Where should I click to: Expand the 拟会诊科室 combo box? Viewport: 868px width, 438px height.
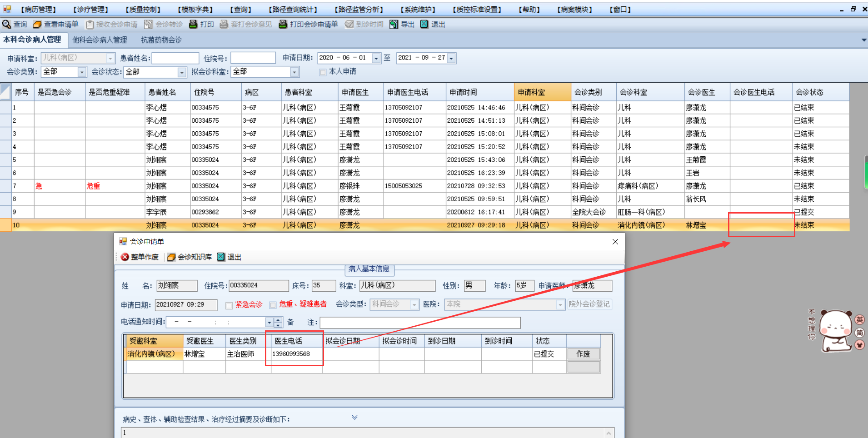(x=294, y=72)
